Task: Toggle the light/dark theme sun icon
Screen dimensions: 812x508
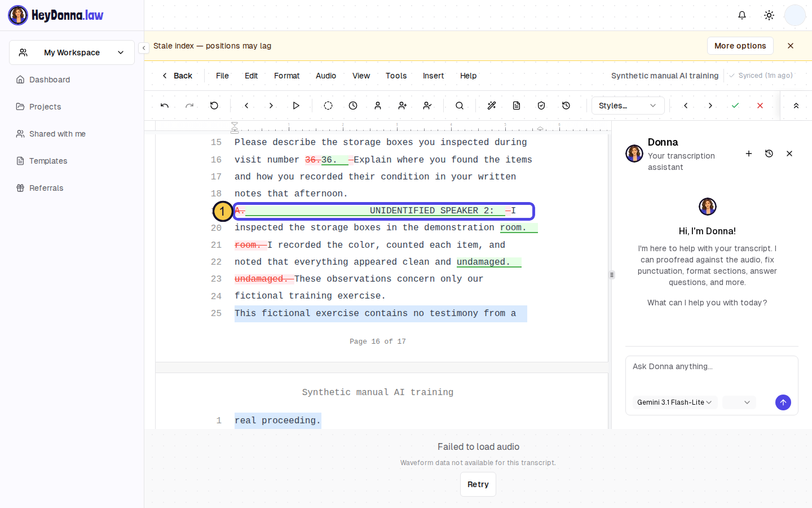Action: 769,15
